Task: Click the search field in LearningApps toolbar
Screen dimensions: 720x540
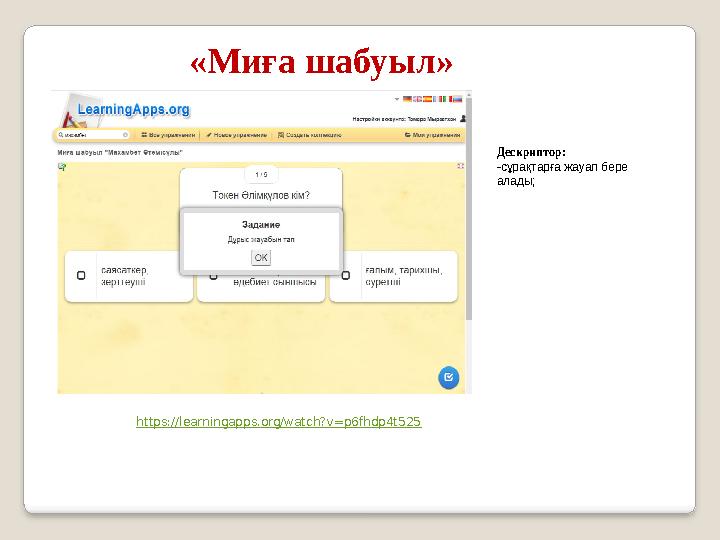Action: click(94, 135)
